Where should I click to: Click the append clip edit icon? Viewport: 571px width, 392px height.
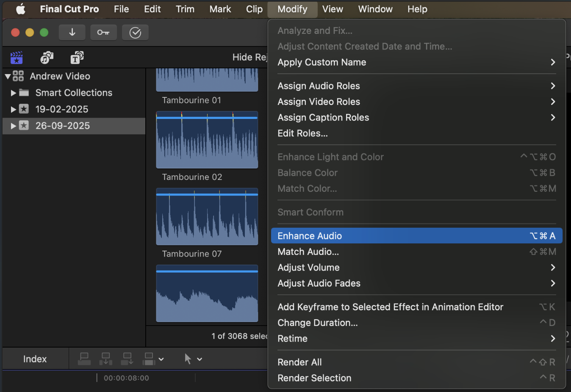[127, 359]
